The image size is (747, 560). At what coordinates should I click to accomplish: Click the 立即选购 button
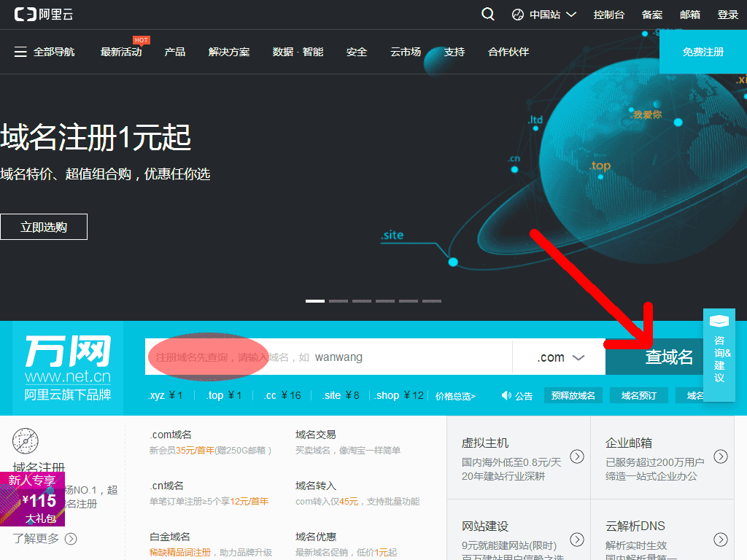coord(44,227)
